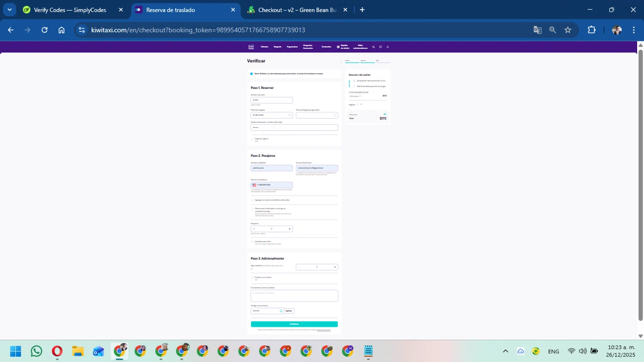Open Clientes menu in Kiwitaxi header
Viewport: 644px width, 362px height.
point(264,47)
